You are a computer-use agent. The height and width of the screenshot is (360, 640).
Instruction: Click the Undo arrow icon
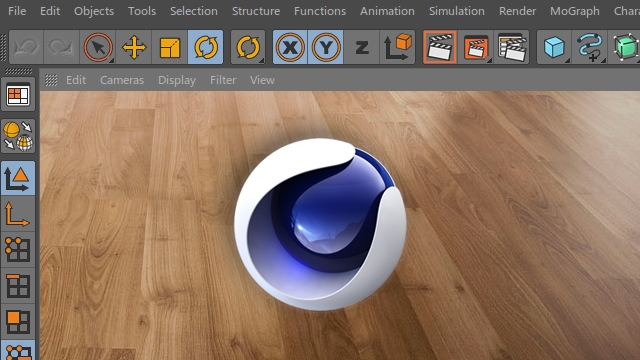click(x=26, y=47)
